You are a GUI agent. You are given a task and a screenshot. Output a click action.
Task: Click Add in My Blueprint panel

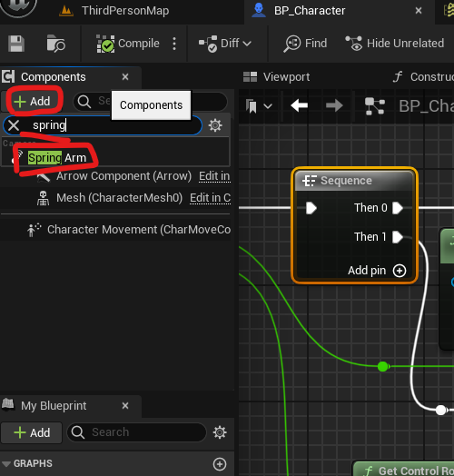32,432
